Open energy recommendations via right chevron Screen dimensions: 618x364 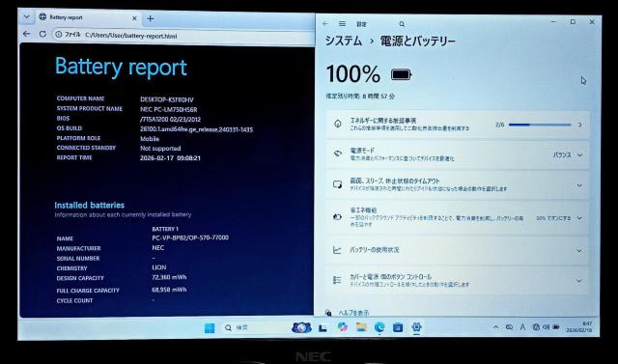pos(580,125)
